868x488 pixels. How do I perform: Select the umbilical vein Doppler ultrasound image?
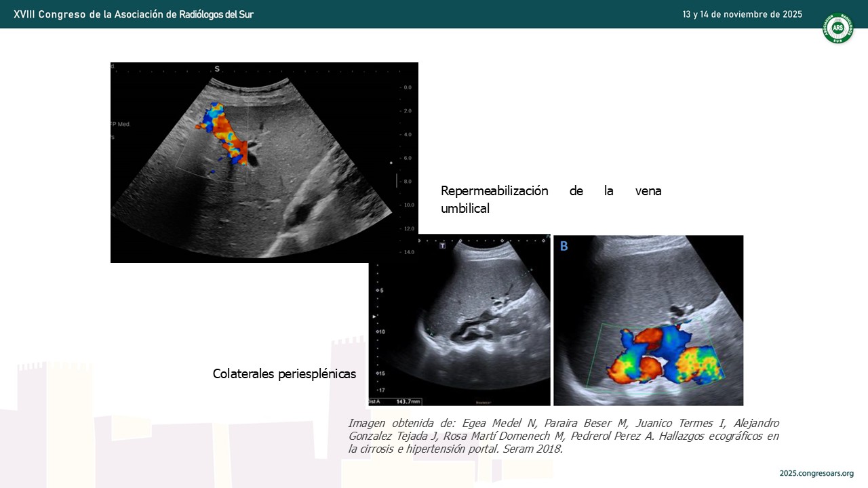coord(264,163)
